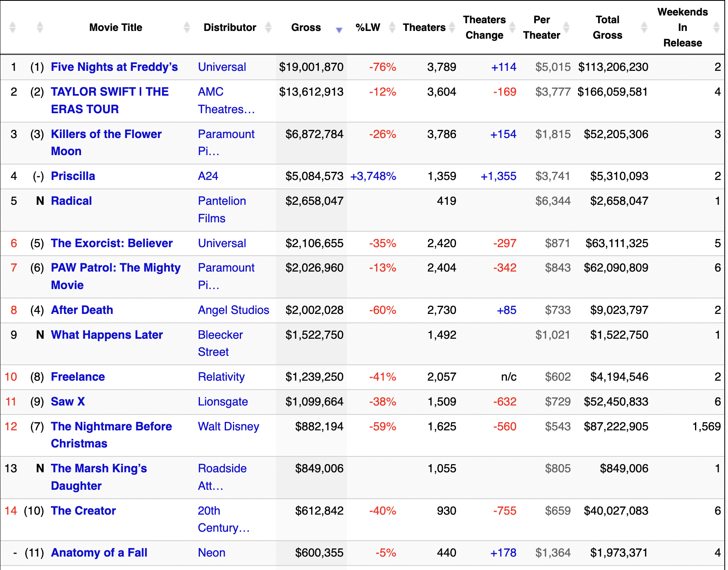Click sort arrows beside Movie Title header
Image resolution: width=728 pixels, height=570 pixels.
[x=186, y=27]
